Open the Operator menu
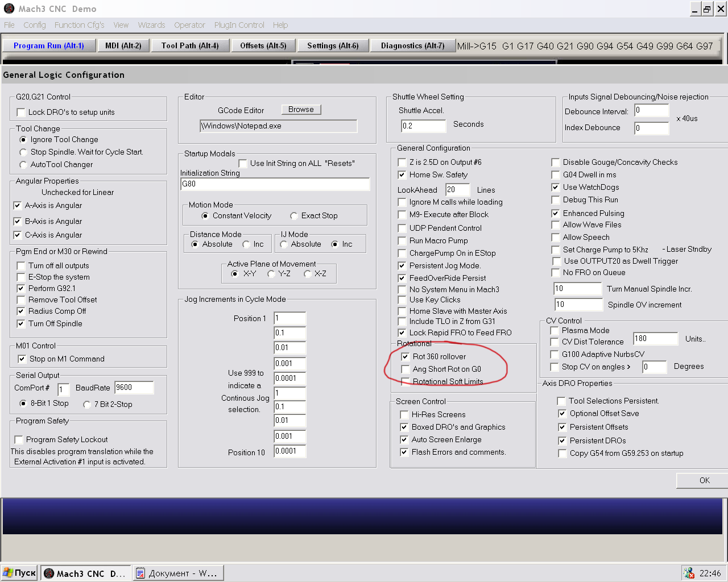This screenshot has height=582, width=728. (190, 25)
